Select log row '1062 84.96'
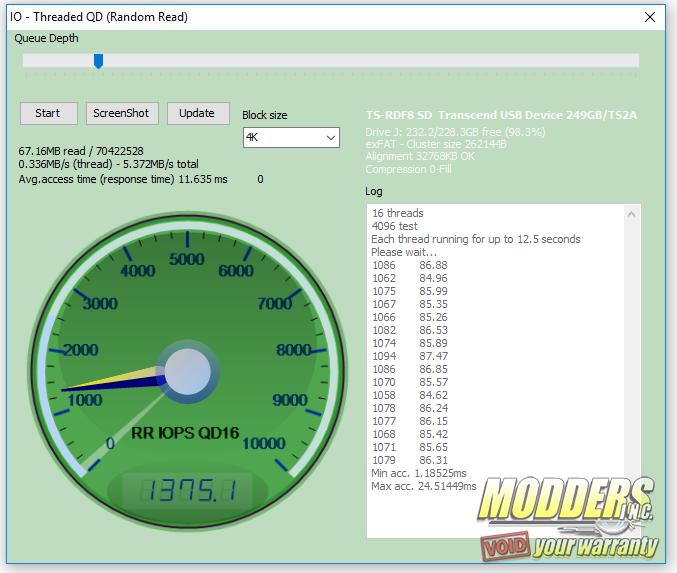The height and width of the screenshot is (573, 677). [x=410, y=278]
